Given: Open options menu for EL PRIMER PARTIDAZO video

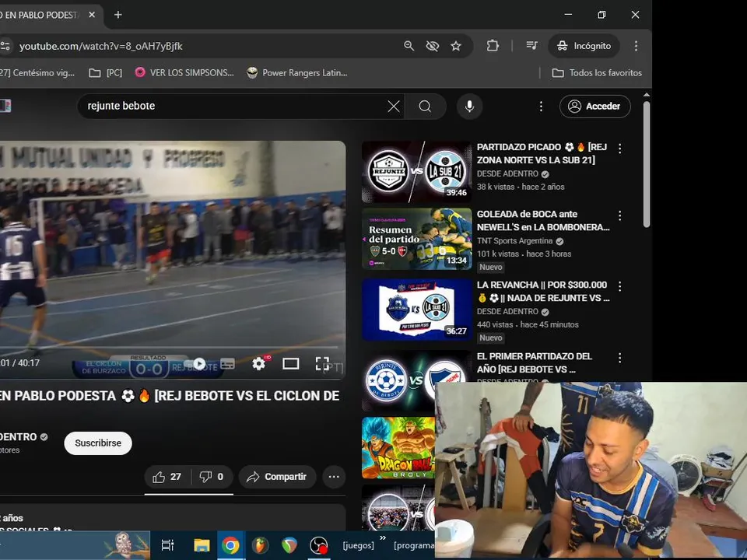Looking at the screenshot, I should coord(620,358).
